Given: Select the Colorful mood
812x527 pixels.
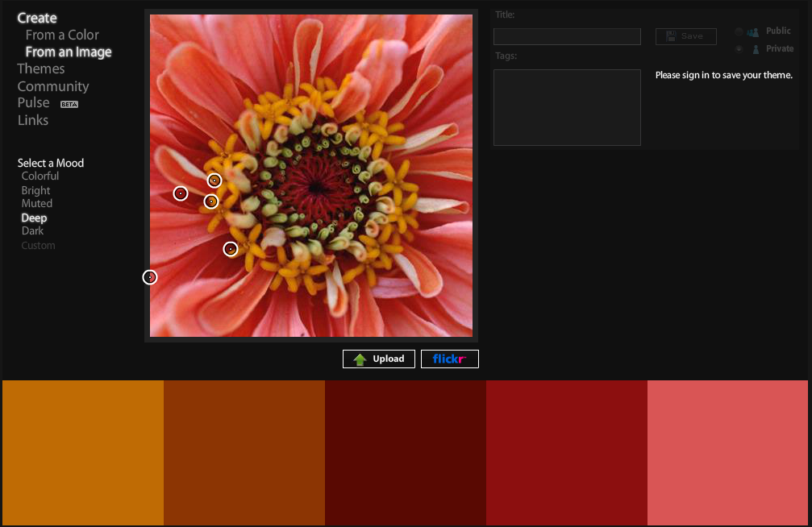Looking at the screenshot, I should [40, 176].
